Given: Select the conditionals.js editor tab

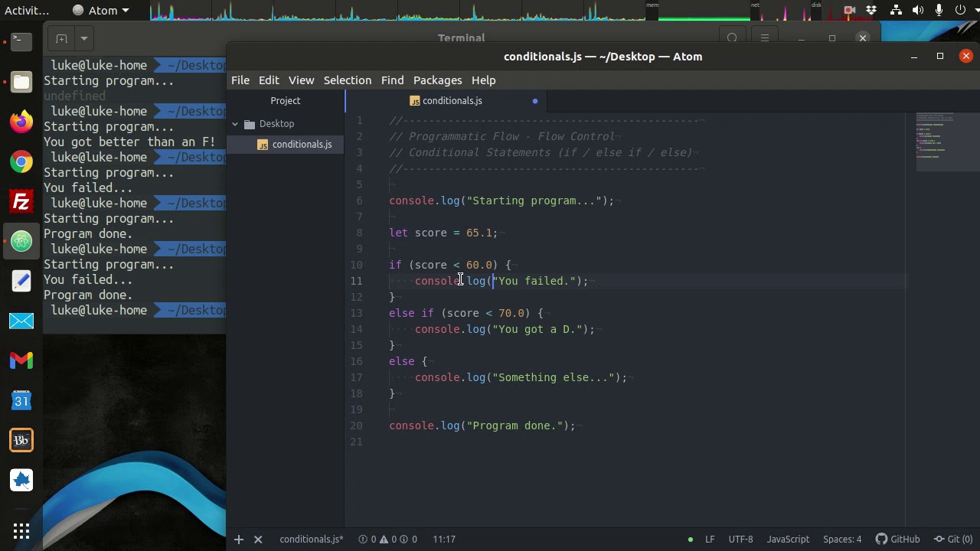Looking at the screenshot, I should click(446, 101).
